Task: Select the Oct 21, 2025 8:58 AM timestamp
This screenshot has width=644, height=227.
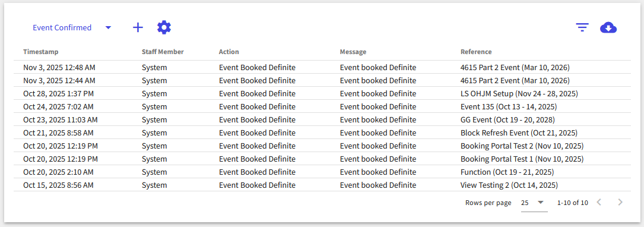Action: (58, 133)
